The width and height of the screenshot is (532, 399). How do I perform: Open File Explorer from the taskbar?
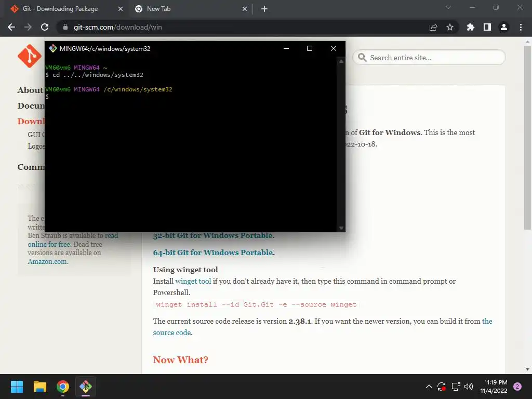tap(39, 387)
